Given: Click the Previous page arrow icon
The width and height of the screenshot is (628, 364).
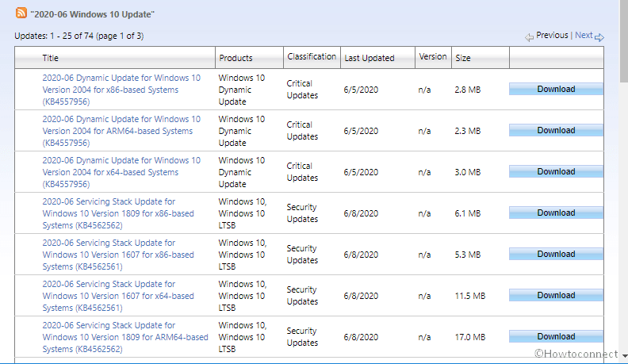Looking at the screenshot, I should point(529,37).
